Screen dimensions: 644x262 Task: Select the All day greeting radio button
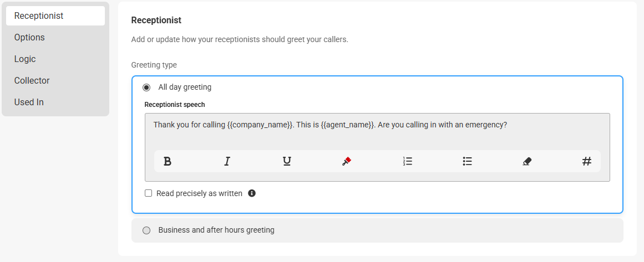point(146,88)
